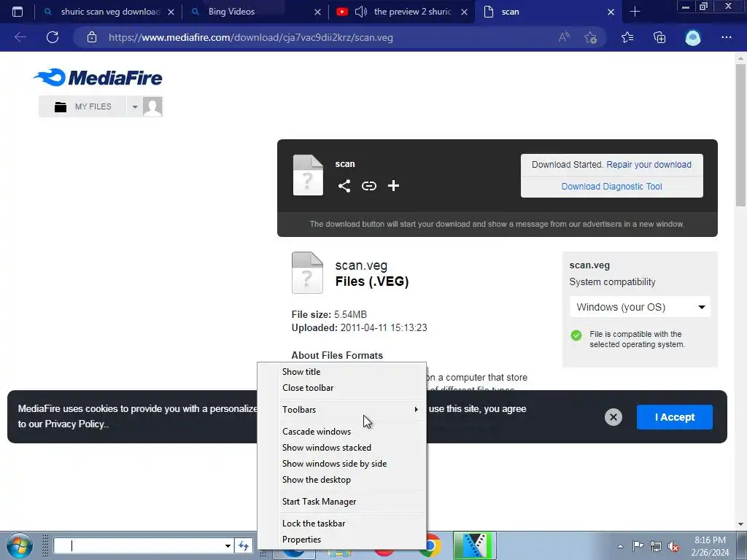Screen dimensions: 747x560
Task: Open the Download Diagnostic Tool link
Action: click(x=612, y=187)
